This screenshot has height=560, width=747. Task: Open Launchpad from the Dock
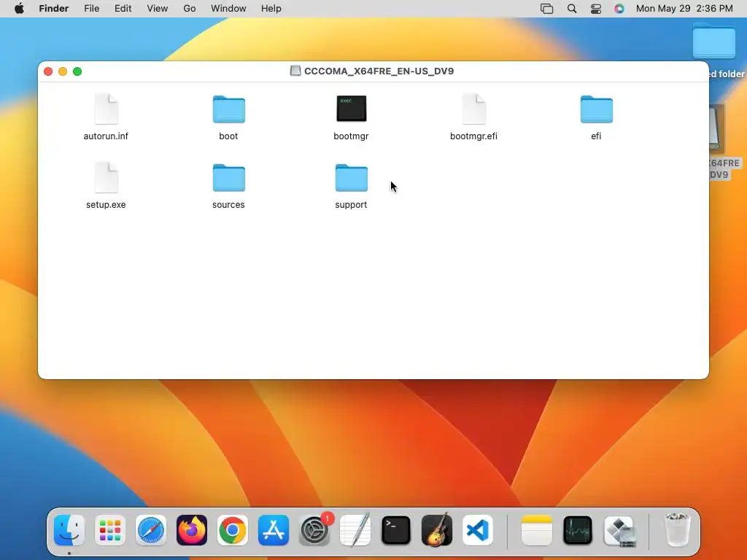point(110,530)
